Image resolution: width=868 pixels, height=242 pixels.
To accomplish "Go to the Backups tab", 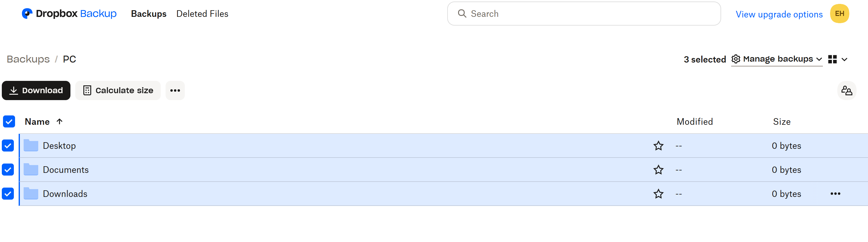I will 149,14.
